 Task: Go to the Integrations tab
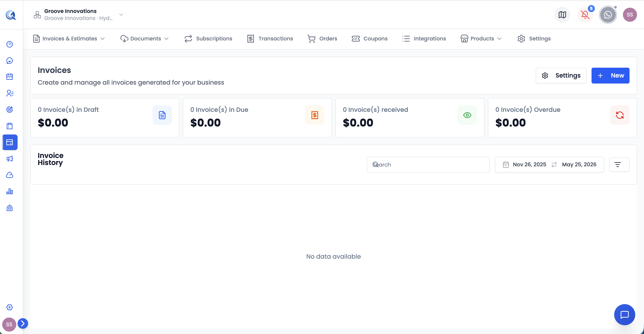click(424, 38)
